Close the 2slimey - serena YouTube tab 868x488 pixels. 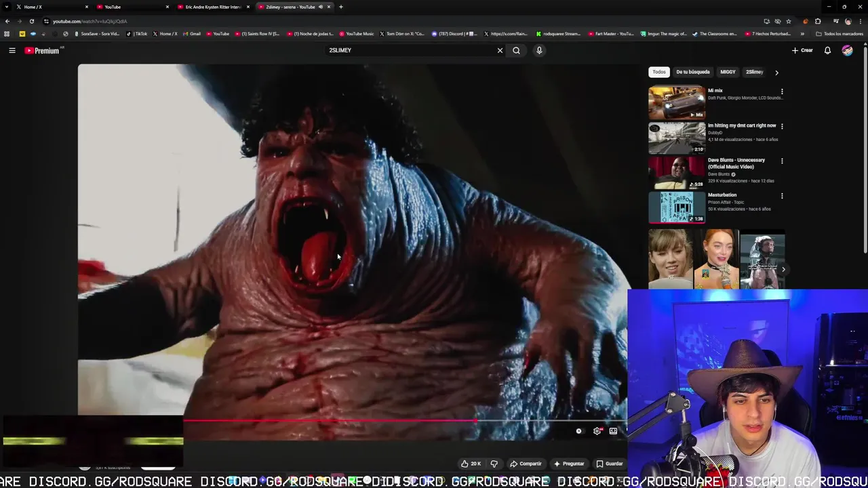[x=329, y=7]
